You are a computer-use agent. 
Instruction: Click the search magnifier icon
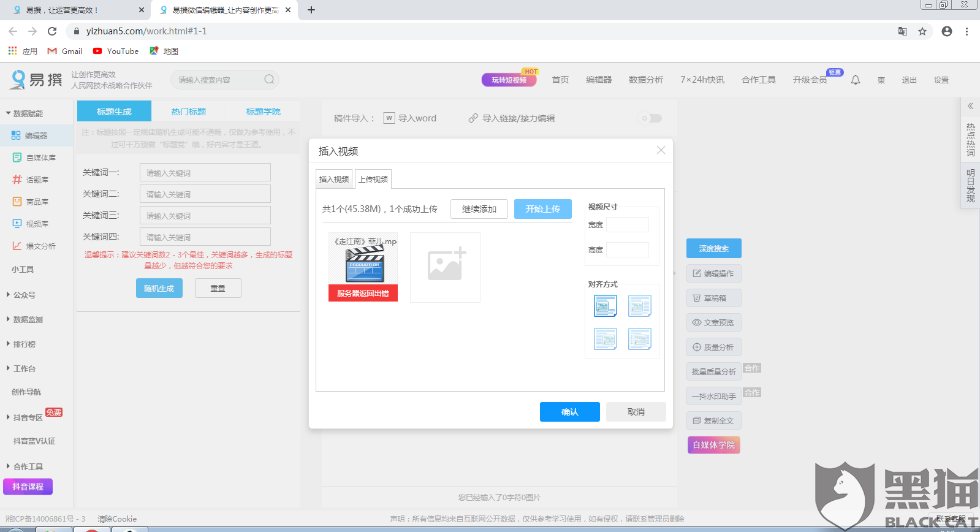269,80
